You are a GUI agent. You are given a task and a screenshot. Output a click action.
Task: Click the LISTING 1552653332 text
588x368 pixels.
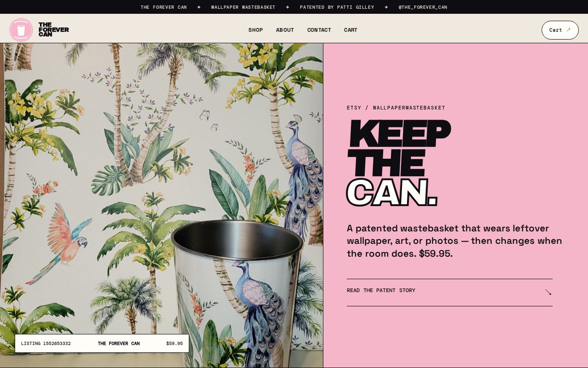click(x=46, y=344)
